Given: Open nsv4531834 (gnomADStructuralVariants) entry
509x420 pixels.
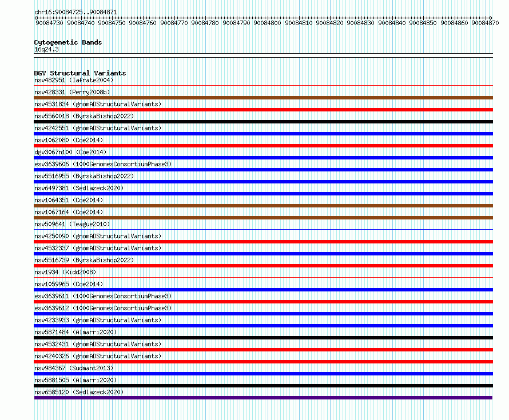Looking at the screenshot, I should point(98,104).
